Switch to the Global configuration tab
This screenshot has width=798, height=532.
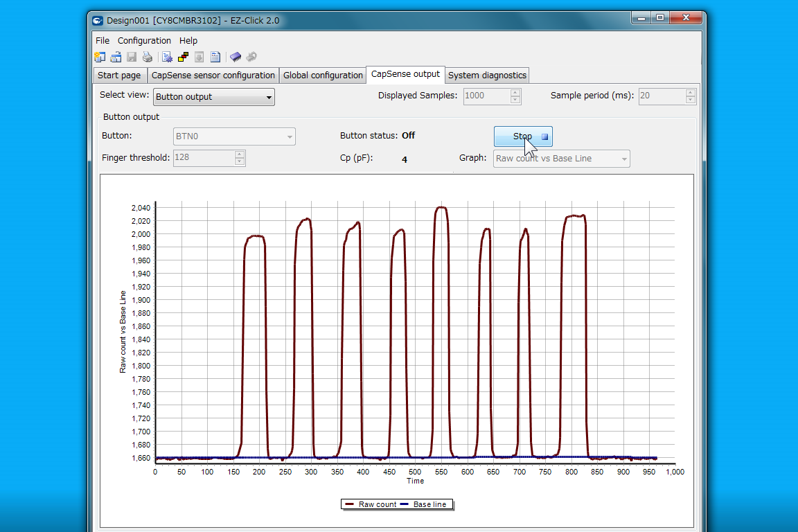[x=323, y=76]
